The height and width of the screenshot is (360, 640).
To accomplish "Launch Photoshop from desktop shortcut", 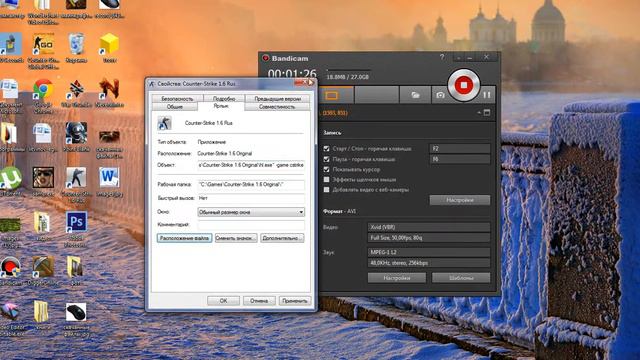I will coord(76,222).
